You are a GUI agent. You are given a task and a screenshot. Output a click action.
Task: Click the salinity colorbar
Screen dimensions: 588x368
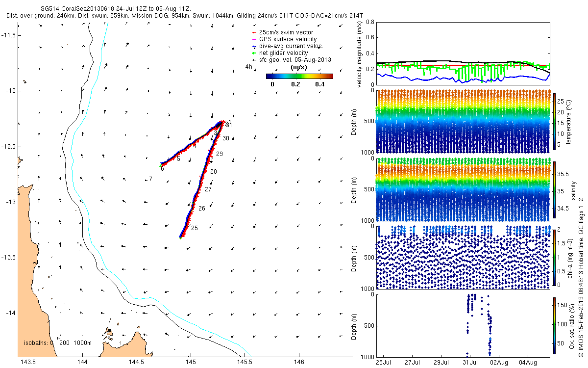[554, 189]
